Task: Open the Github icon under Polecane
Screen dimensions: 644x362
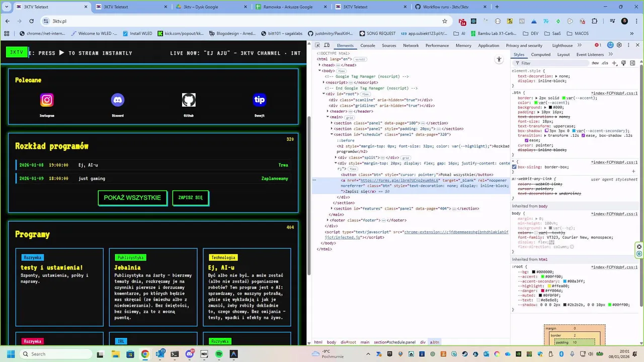Action: (x=189, y=100)
